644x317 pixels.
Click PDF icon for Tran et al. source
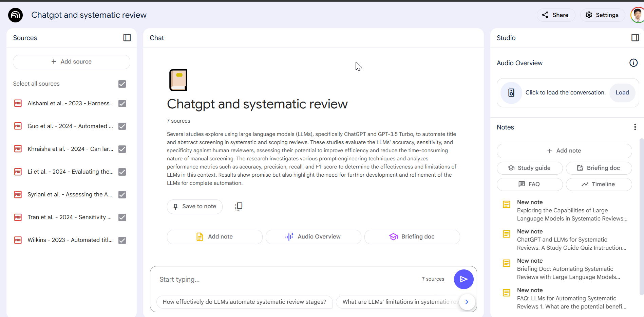(x=18, y=217)
